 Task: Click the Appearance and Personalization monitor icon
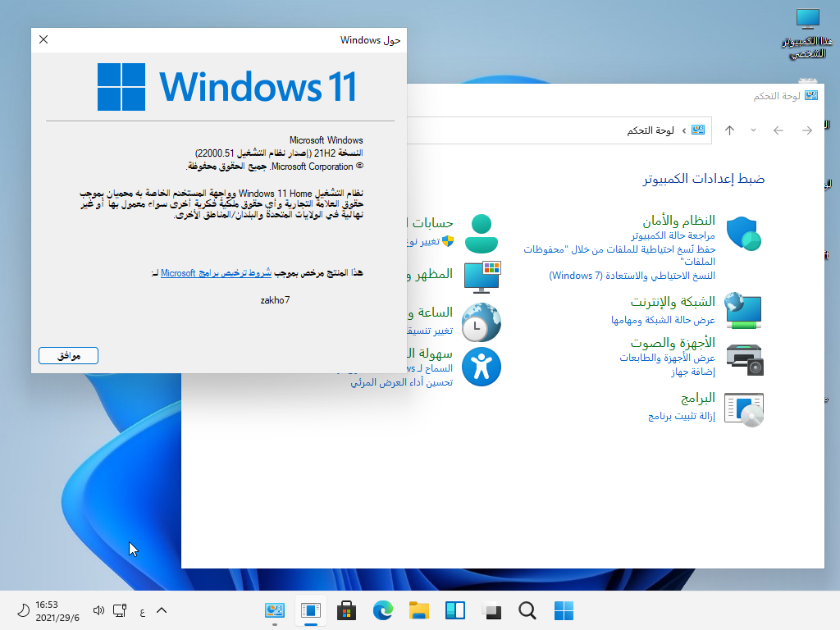(482, 276)
